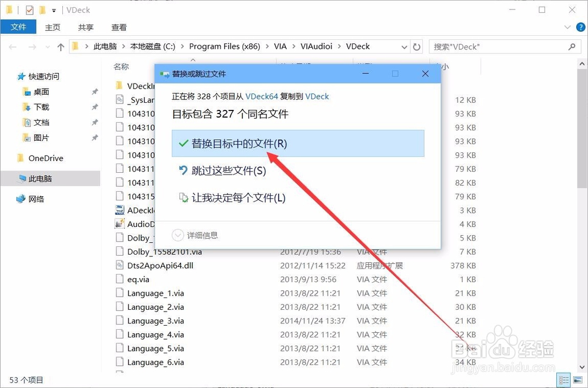The height and width of the screenshot is (388, 588).
Task: Click the Properties icon in quick access toolbar
Action: tap(29, 10)
